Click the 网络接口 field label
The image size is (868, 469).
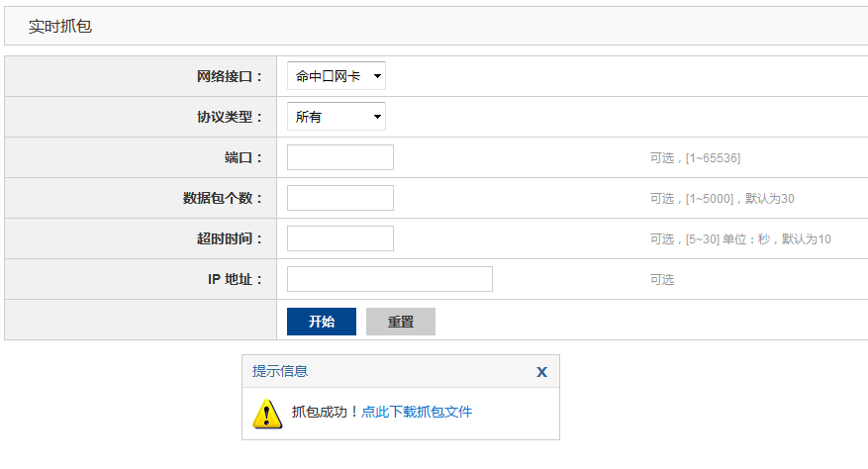pyautogui.click(x=230, y=76)
